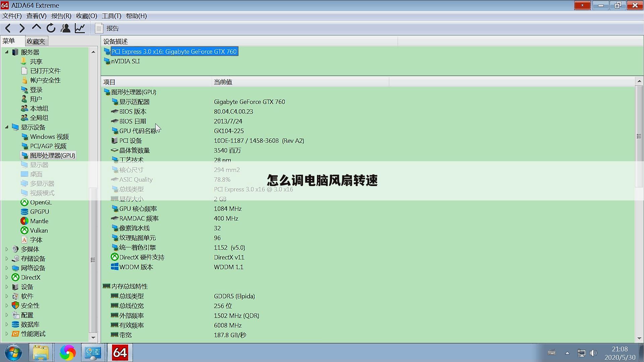The height and width of the screenshot is (362, 644).
Task: Select the nVIDIA SLI device entry
Action: pyautogui.click(x=125, y=61)
